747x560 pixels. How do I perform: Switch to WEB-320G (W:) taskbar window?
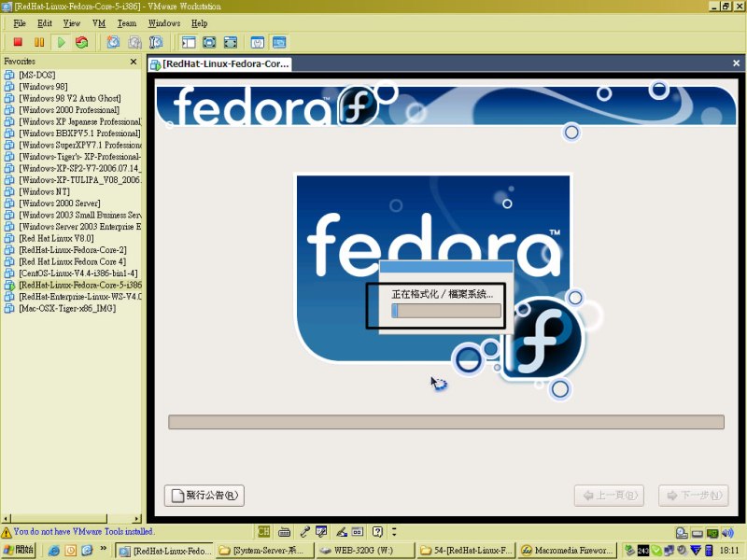pyautogui.click(x=365, y=551)
